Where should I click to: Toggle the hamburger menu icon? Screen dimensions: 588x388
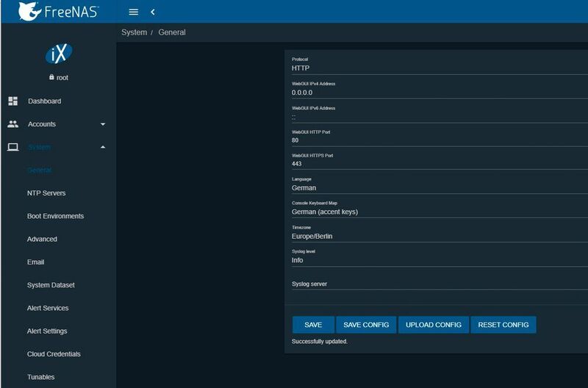click(x=134, y=12)
